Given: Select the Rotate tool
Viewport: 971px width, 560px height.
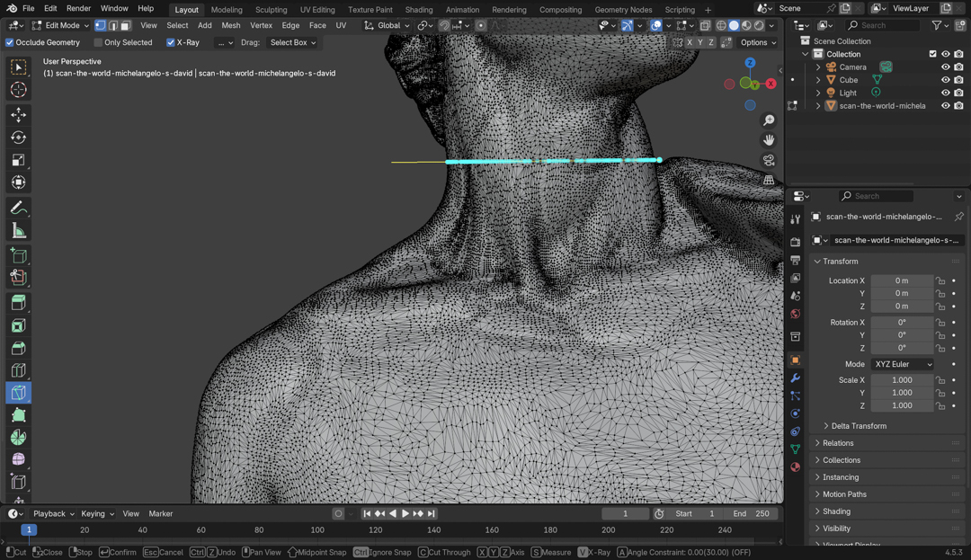Looking at the screenshot, I should (18, 138).
